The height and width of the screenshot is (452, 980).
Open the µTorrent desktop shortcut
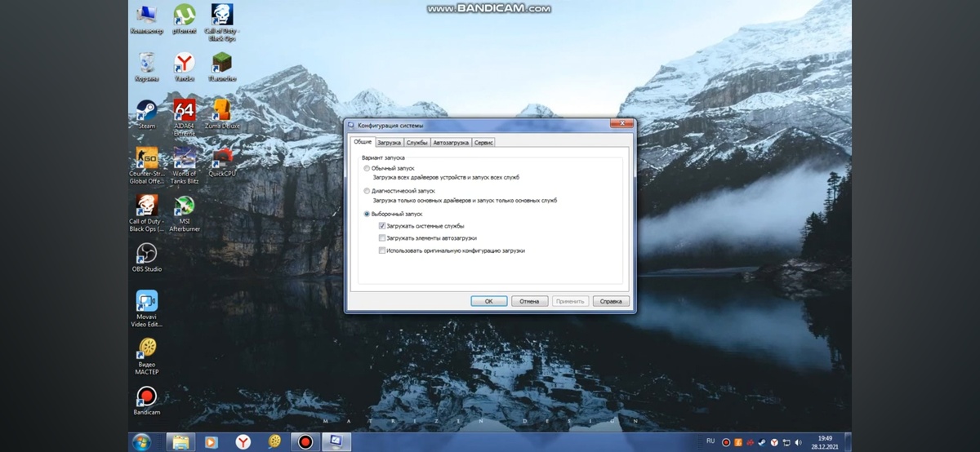(x=185, y=20)
